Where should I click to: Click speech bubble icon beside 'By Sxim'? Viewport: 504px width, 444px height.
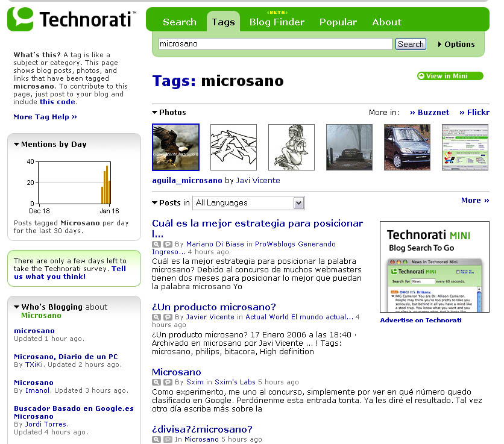(168, 383)
